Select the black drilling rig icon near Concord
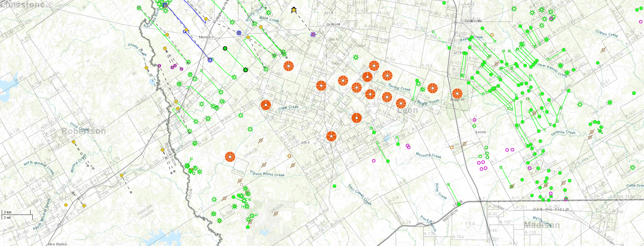 pyautogui.click(x=294, y=10)
